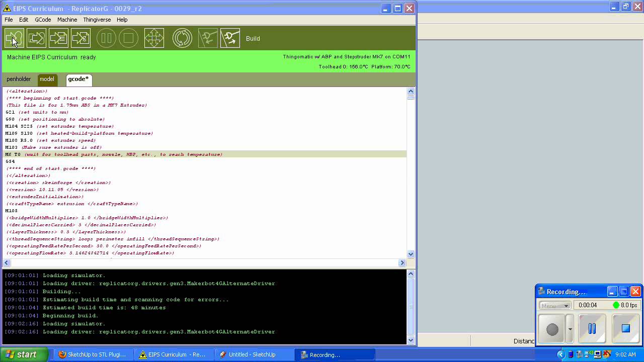
Task: Click the Build toolbar icon
Action: pyautogui.click(x=14, y=38)
